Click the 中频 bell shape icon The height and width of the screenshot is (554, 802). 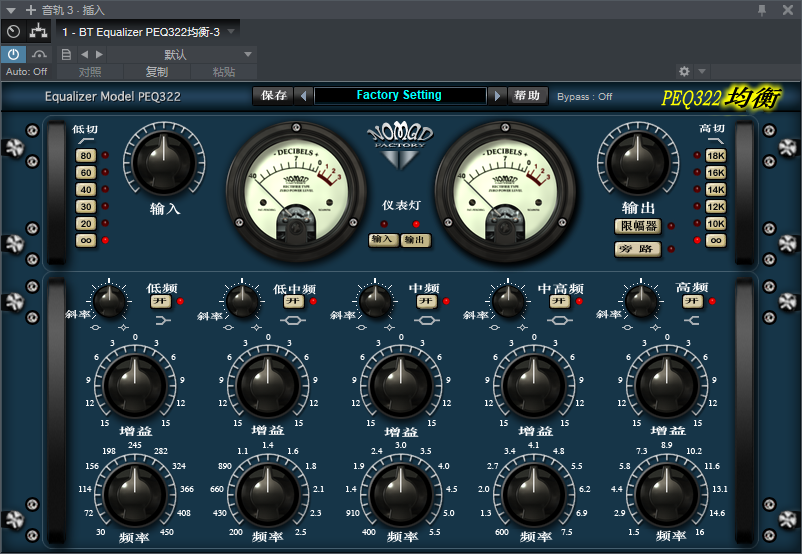click(x=426, y=321)
